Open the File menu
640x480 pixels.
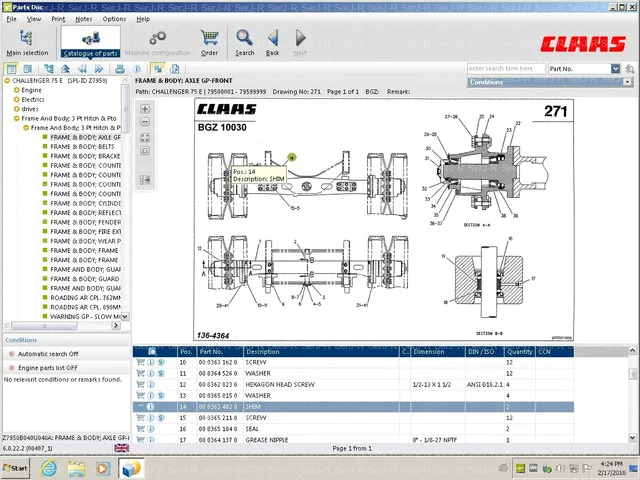point(11,19)
